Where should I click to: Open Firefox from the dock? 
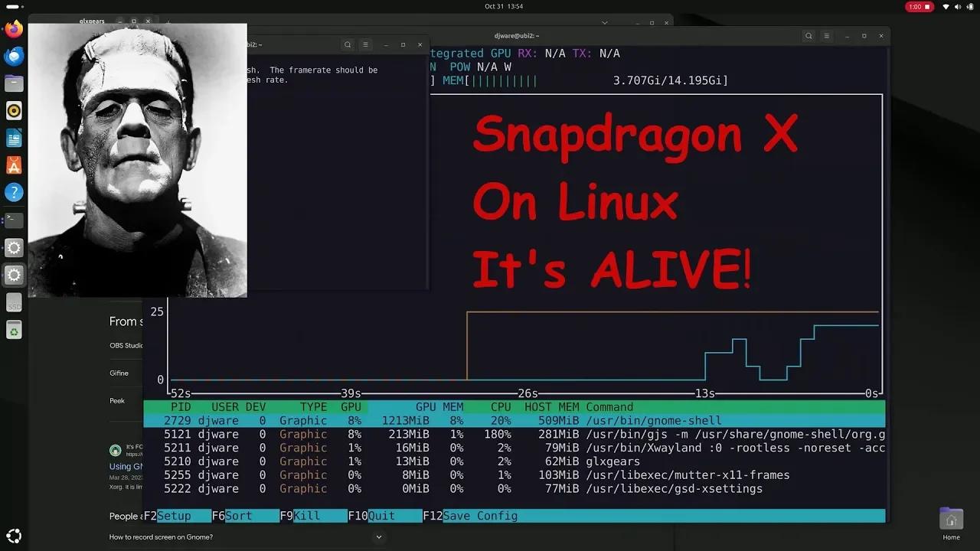pos(13,29)
